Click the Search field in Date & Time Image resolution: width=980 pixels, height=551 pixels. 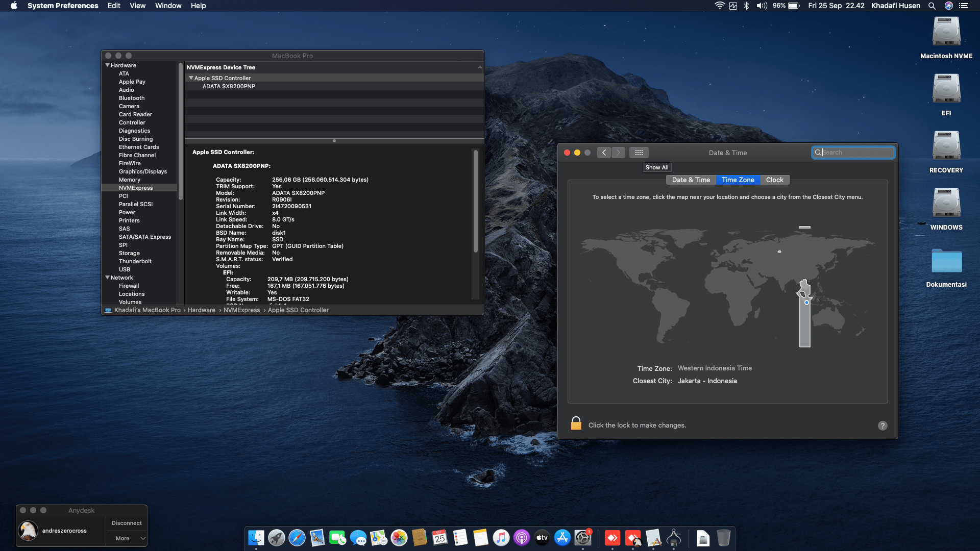point(853,153)
